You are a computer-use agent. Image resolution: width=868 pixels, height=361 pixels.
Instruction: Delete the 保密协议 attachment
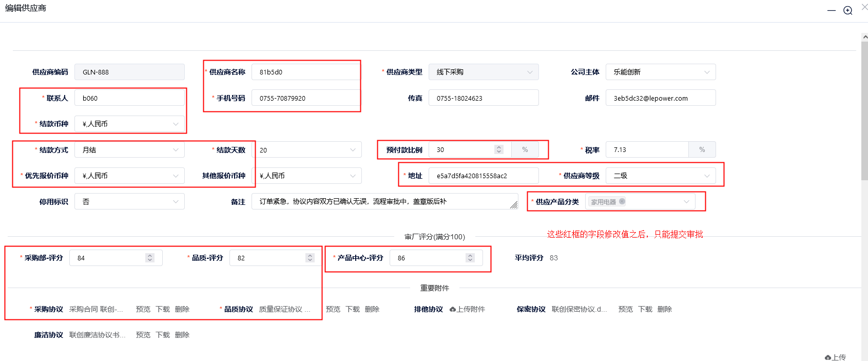click(664, 309)
